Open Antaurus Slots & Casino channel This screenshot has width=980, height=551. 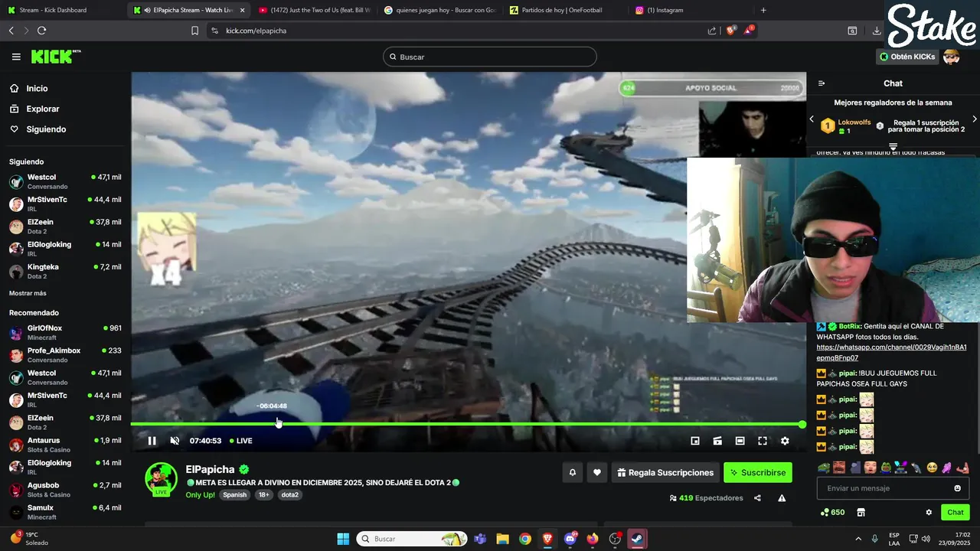[x=65, y=445]
